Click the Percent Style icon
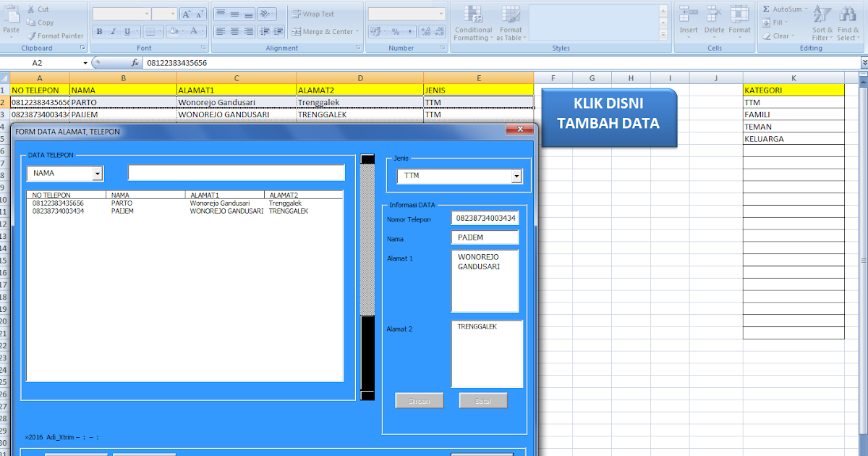 395,32
